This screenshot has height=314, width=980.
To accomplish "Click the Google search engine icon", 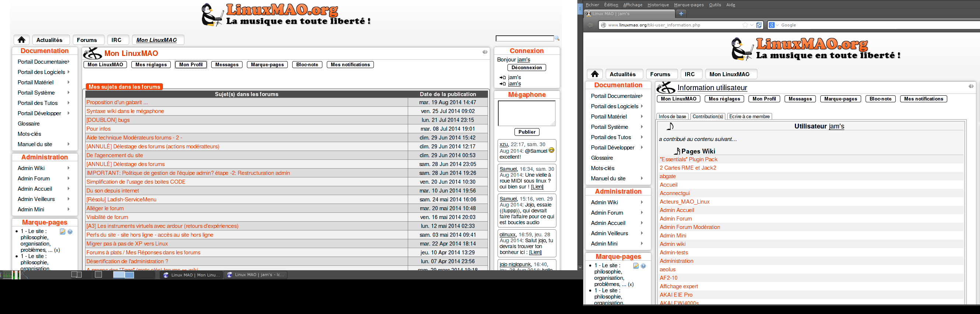I will pos(771,25).
